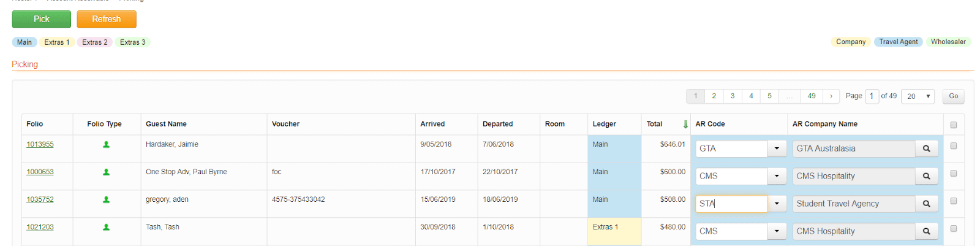The width and height of the screenshot is (980, 246).
Task: Click green person icon for gregory, aden
Action: (x=106, y=200)
